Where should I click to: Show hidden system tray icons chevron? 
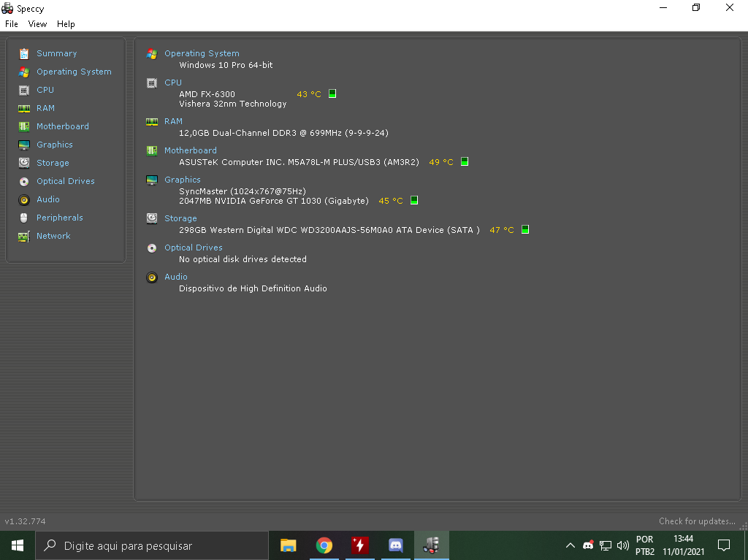(x=570, y=545)
